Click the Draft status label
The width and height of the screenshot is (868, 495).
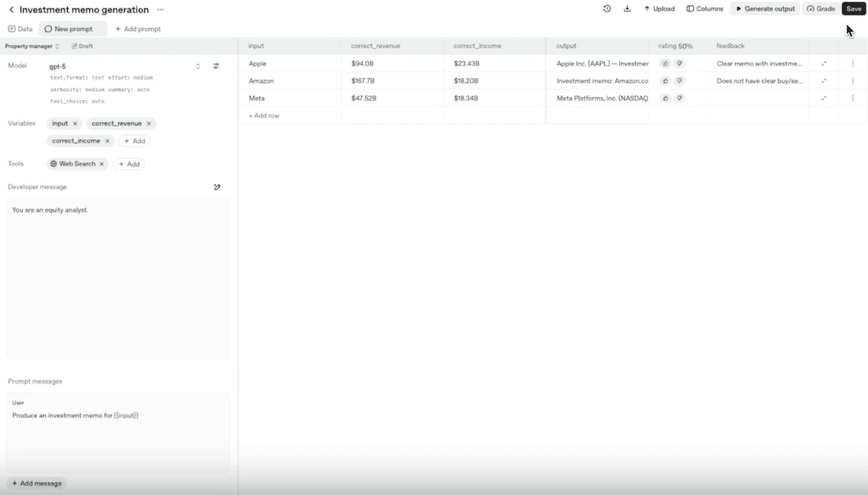(x=82, y=46)
